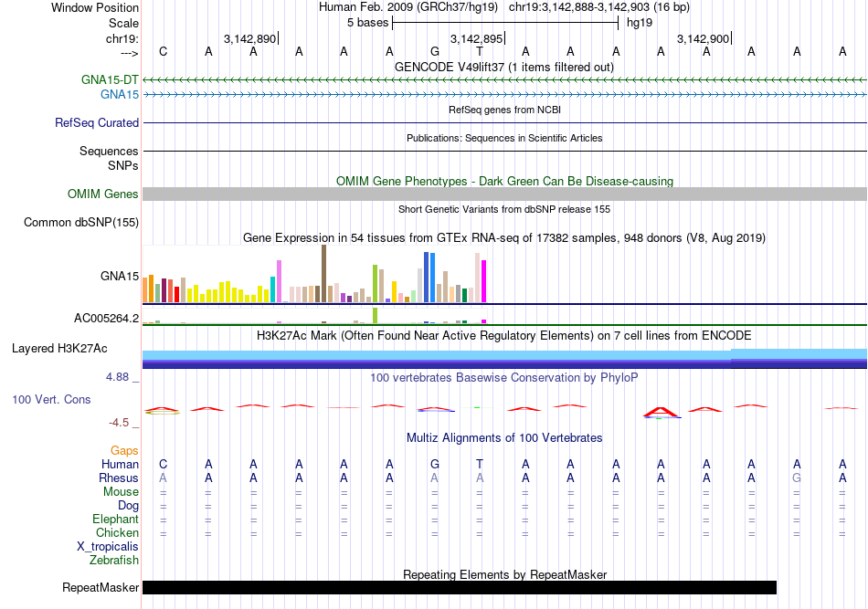Open the GENCODE V49lift37 track title
The image size is (868, 609).
504,67
